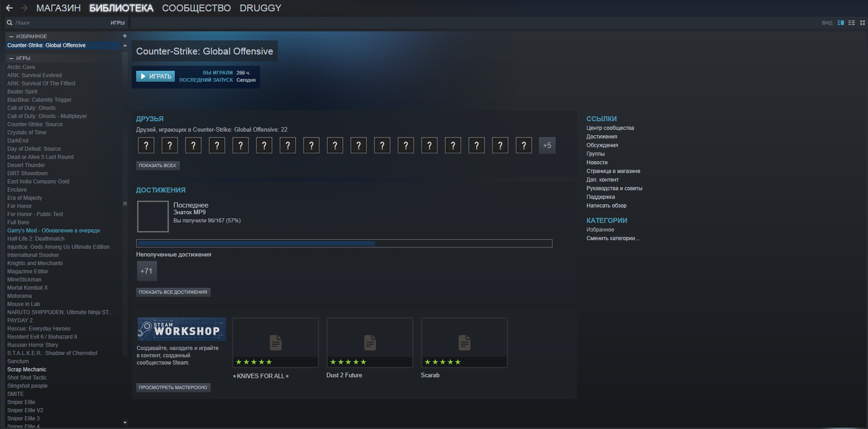
Task: Add a category with the plus icon
Action: coord(125,36)
